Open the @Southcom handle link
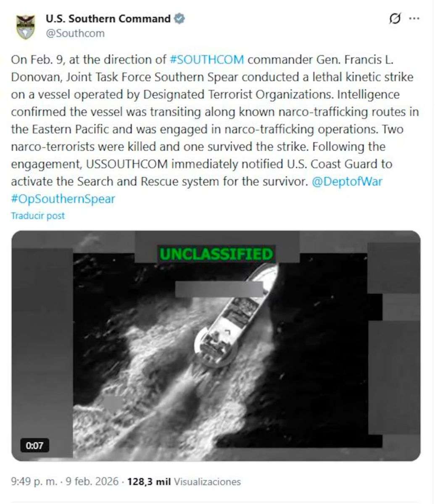The image size is (435, 504). point(75,34)
